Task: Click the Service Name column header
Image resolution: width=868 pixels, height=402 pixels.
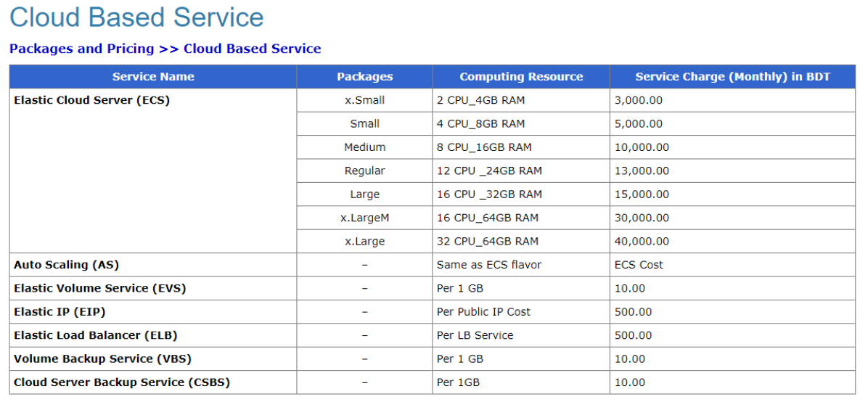Action: [x=153, y=77]
